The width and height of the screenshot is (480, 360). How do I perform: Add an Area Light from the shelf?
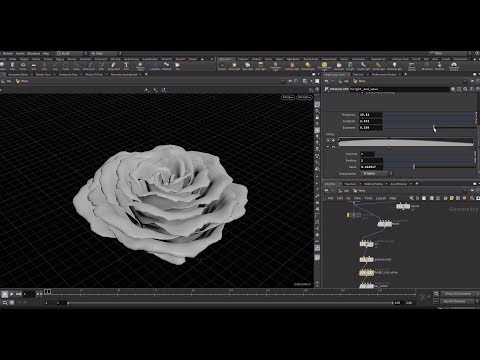[x=260, y=66]
